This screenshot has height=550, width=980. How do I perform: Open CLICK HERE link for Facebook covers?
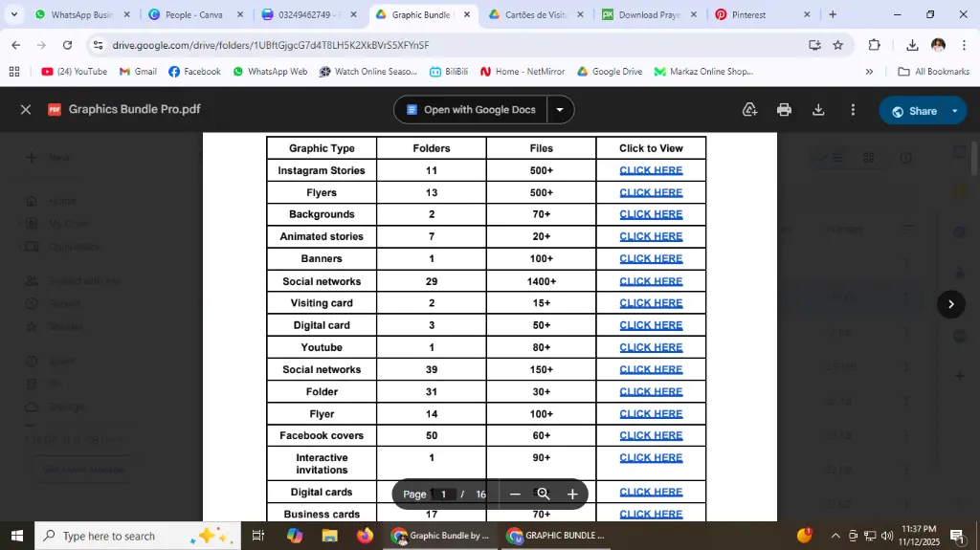[x=651, y=435]
